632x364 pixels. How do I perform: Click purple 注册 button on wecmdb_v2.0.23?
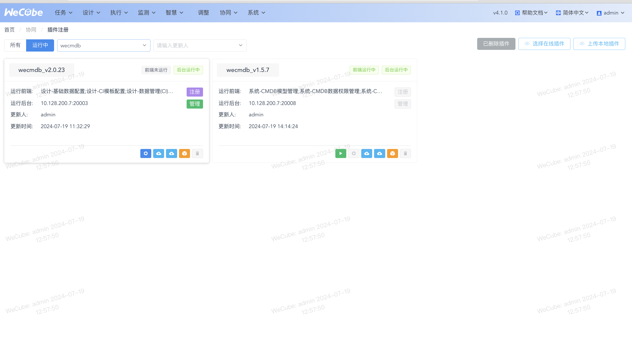tap(195, 92)
